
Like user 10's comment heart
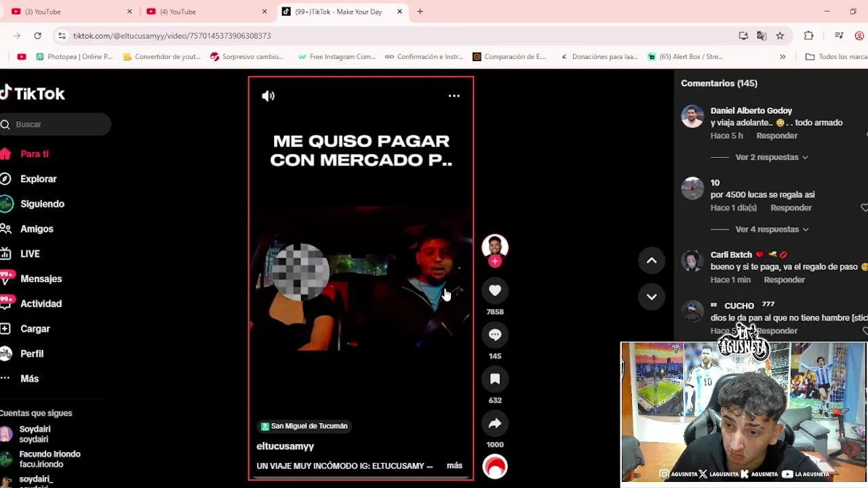click(x=864, y=207)
